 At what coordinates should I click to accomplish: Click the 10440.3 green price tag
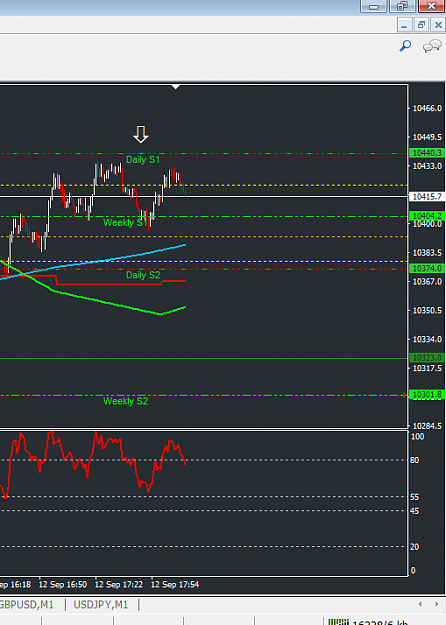pyautogui.click(x=427, y=153)
